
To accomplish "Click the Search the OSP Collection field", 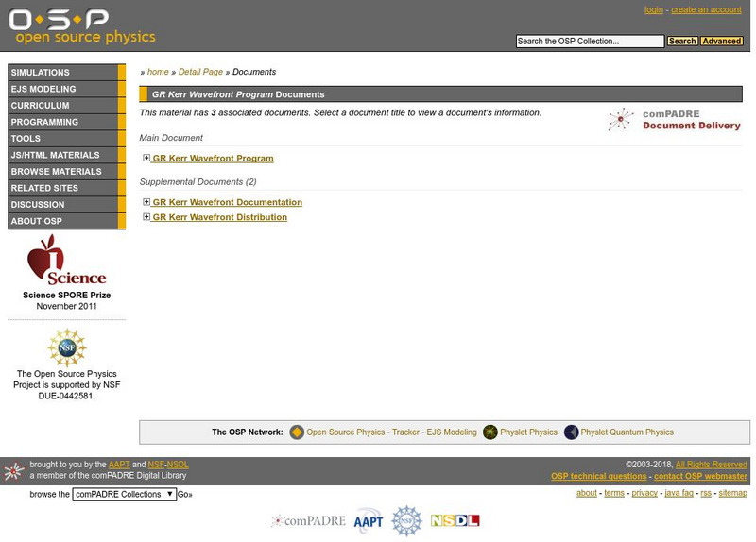I will pos(590,42).
